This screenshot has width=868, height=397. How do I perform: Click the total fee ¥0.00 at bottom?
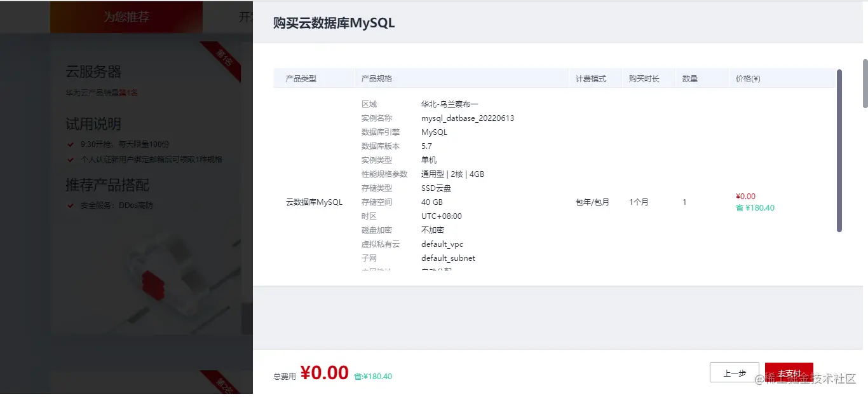324,373
